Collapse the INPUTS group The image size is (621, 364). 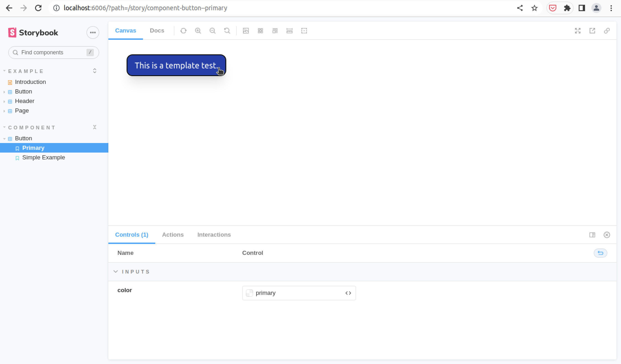tap(132, 272)
